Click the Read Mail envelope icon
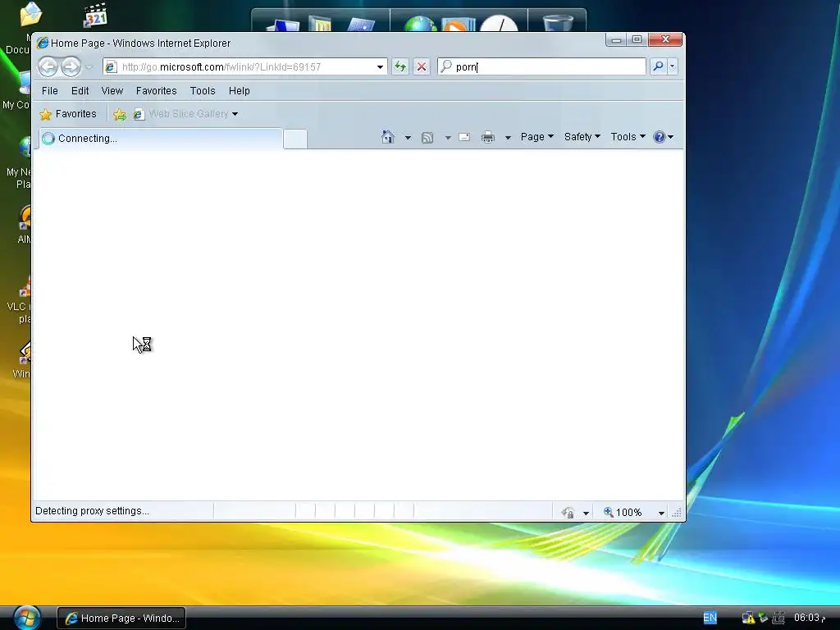 (464, 137)
